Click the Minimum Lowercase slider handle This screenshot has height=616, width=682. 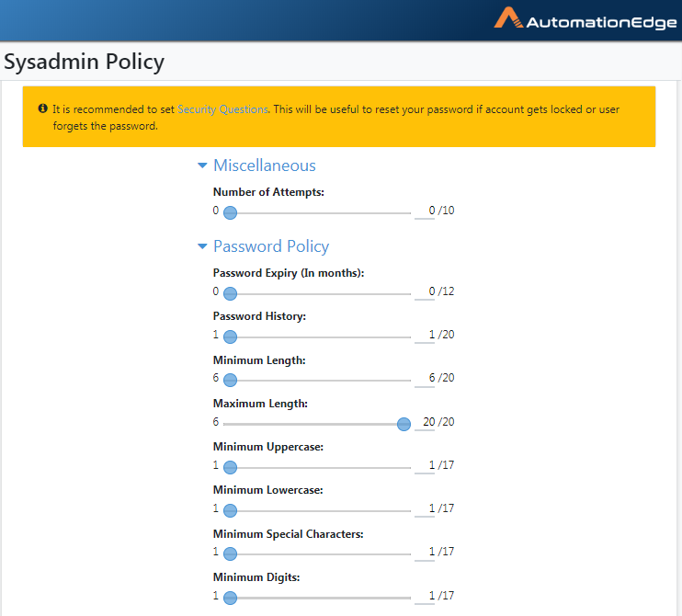pos(230,510)
